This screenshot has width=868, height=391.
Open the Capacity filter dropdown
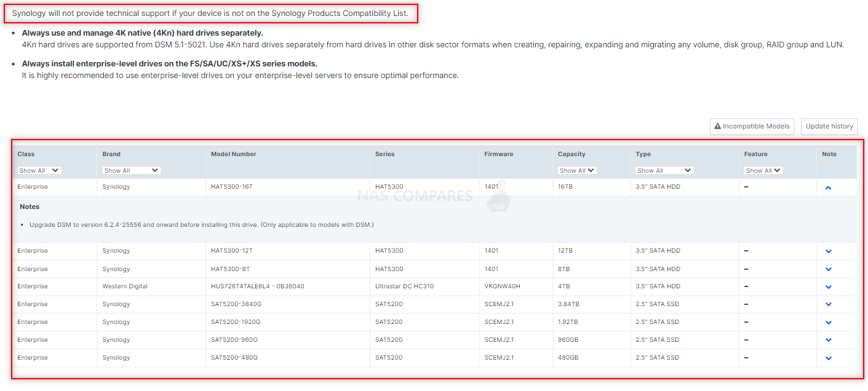coord(577,170)
